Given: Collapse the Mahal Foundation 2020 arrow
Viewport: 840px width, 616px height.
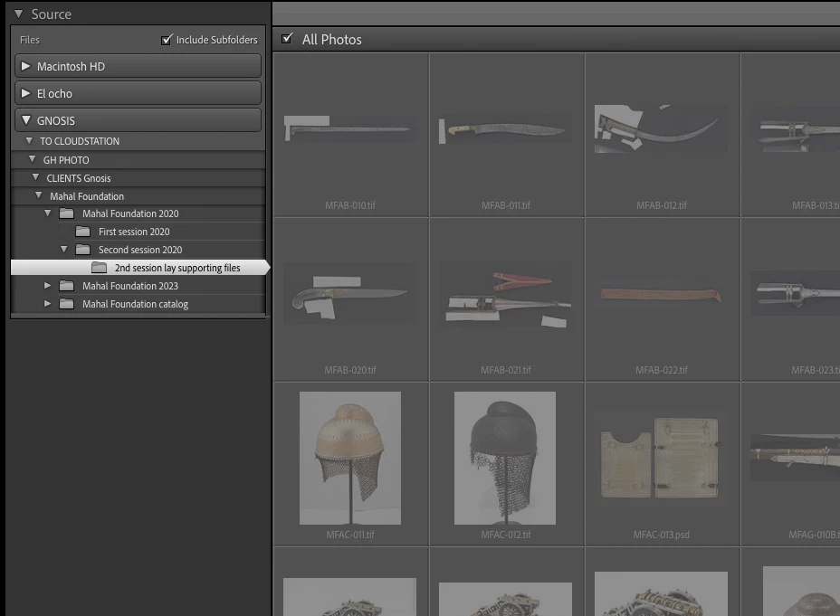Looking at the screenshot, I should (48, 213).
